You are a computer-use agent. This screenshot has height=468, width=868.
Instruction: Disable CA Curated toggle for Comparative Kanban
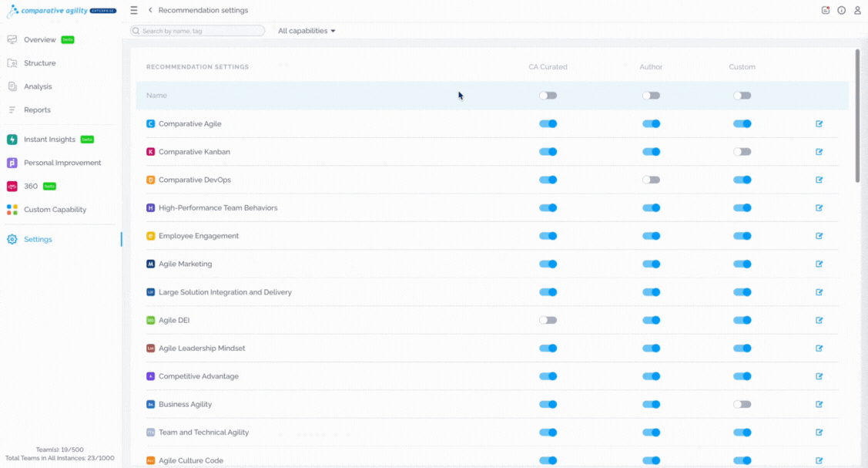[x=548, y=152]
